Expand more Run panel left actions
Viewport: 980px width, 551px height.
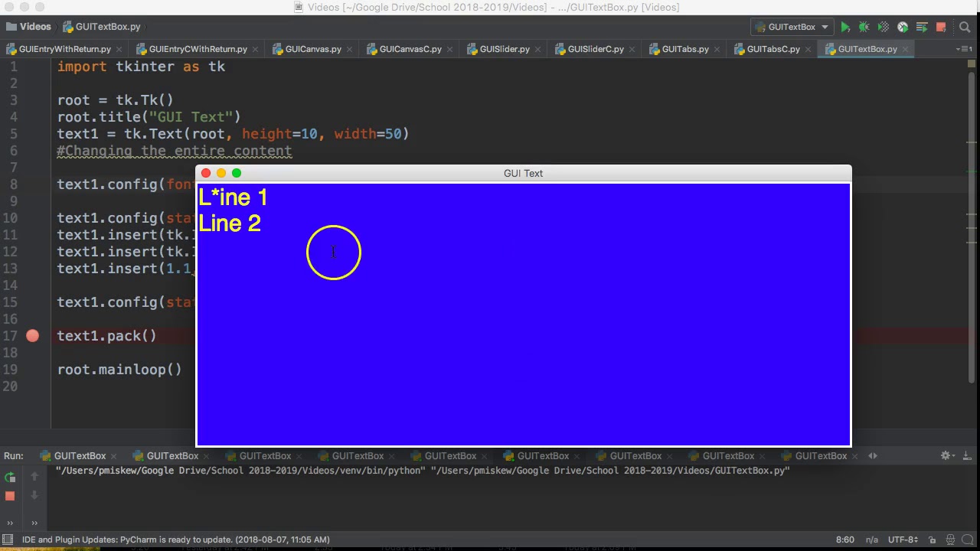click(x=10, y=523)
